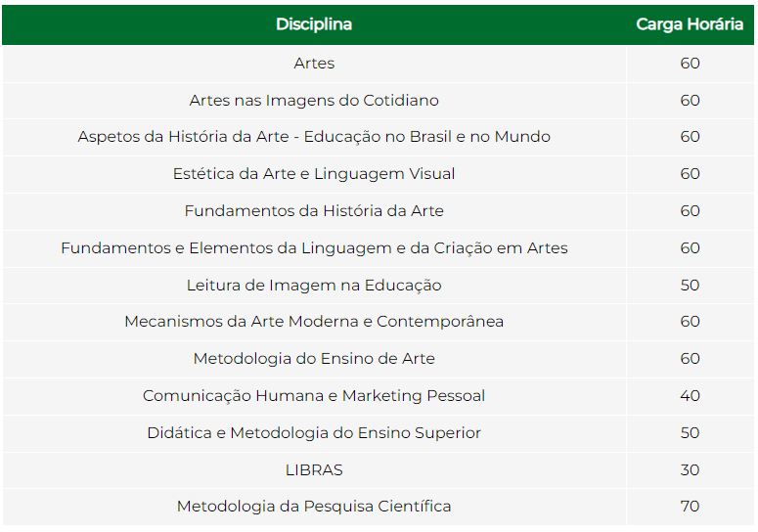Click the 70 hours value

click(690, 507)
